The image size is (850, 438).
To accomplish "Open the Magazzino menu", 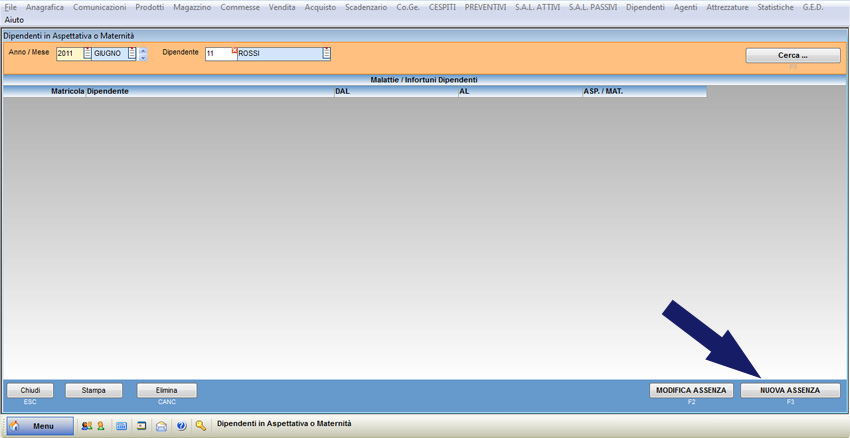I will (x=192, y=7).
